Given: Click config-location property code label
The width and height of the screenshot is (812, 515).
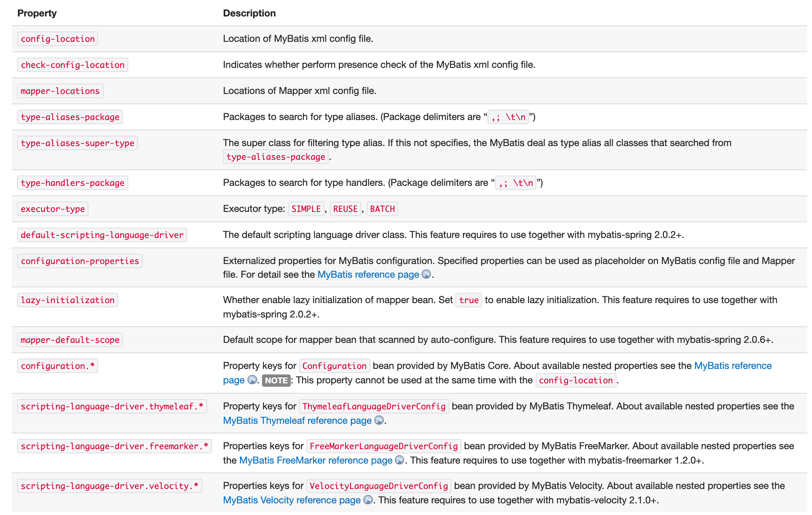Looking at the screenshot, I should (x=58, y=39).
